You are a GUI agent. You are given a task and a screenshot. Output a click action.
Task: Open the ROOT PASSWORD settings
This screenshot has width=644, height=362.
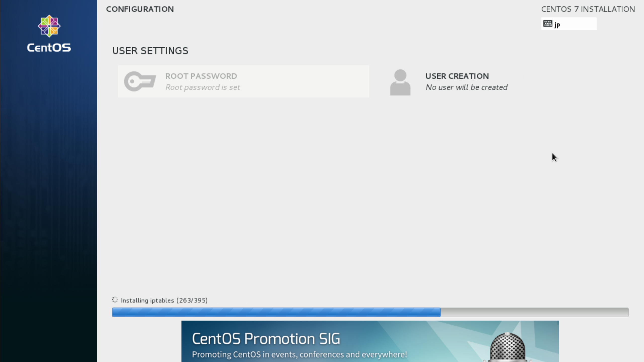click(243, 81)
